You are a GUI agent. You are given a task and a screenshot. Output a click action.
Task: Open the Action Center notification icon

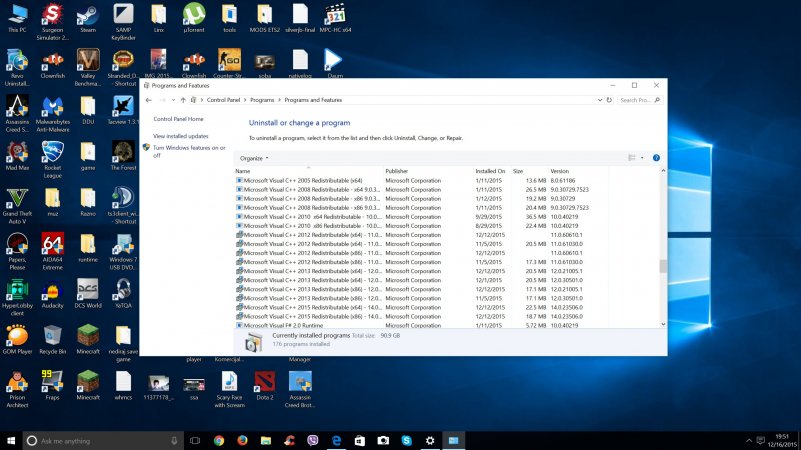[x=761, y=440]
